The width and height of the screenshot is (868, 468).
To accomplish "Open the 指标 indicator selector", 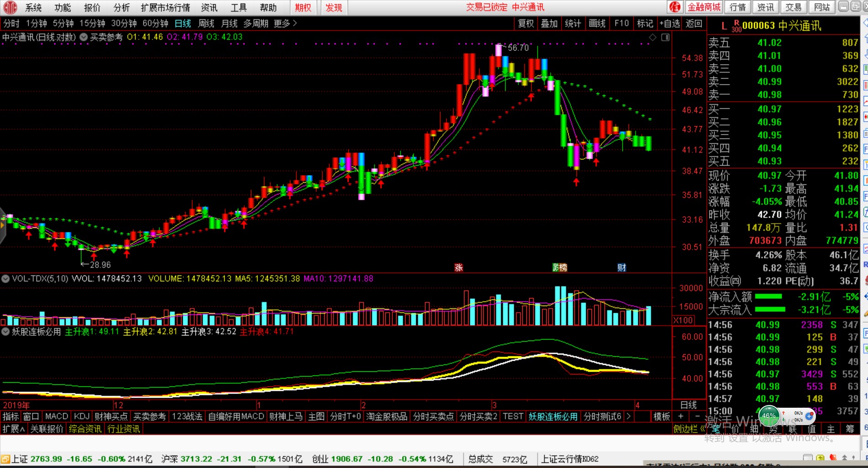I will [x=11, y=416].
